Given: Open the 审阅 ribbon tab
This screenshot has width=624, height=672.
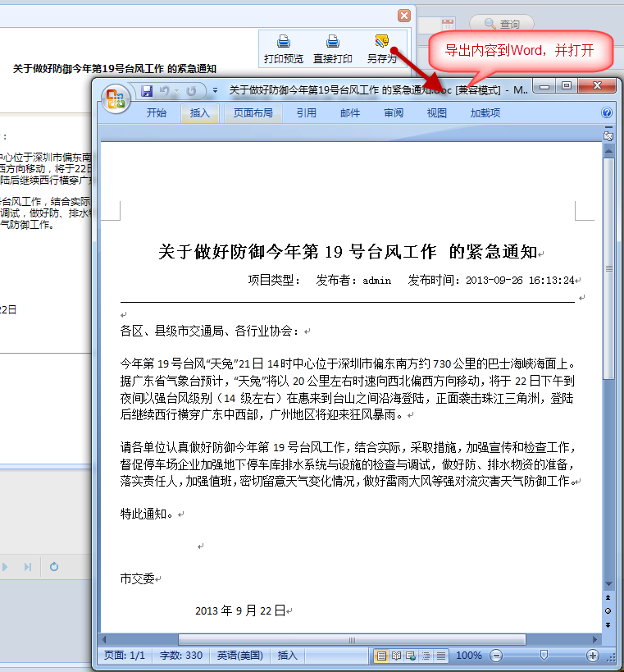Looking at the screenshot, I should click(x=394, y=113).
